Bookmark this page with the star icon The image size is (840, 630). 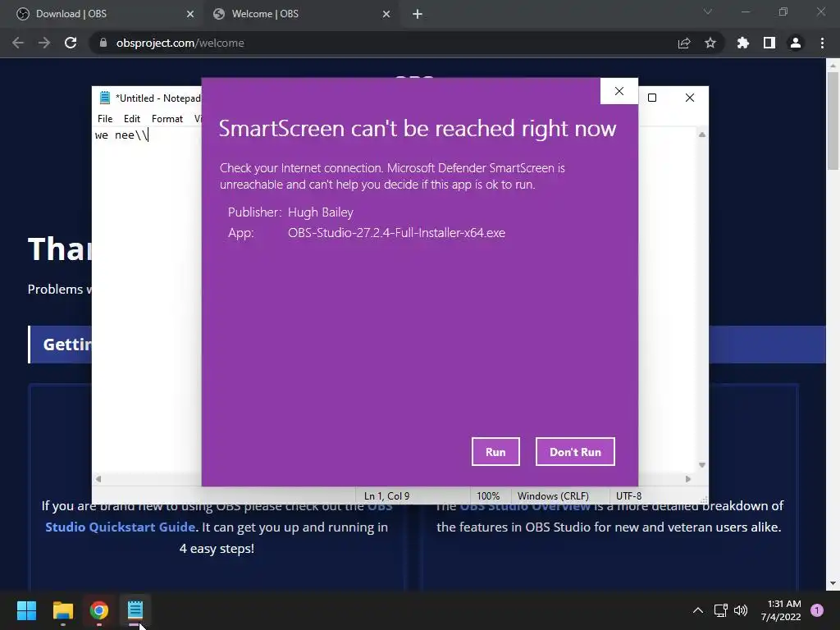pos(710,43)
